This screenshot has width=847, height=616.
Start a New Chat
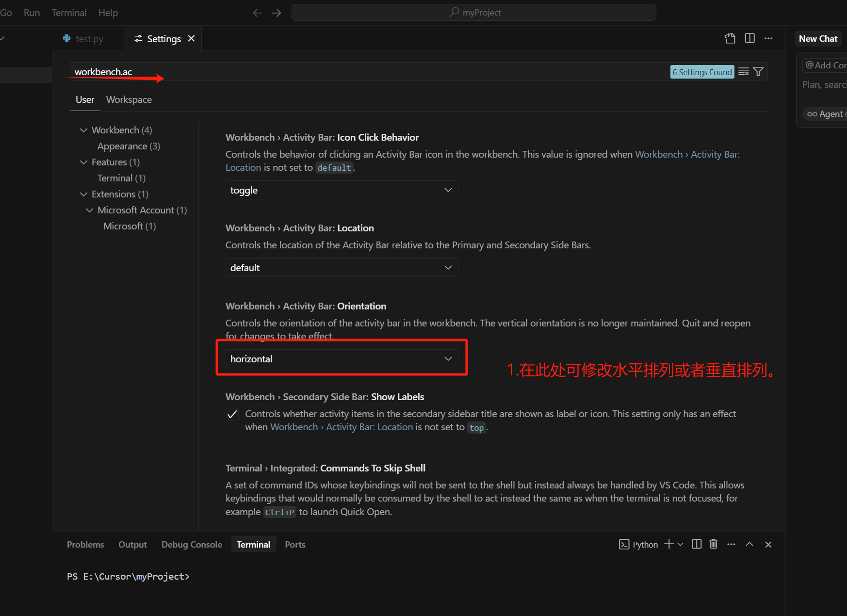coord(817,38)
